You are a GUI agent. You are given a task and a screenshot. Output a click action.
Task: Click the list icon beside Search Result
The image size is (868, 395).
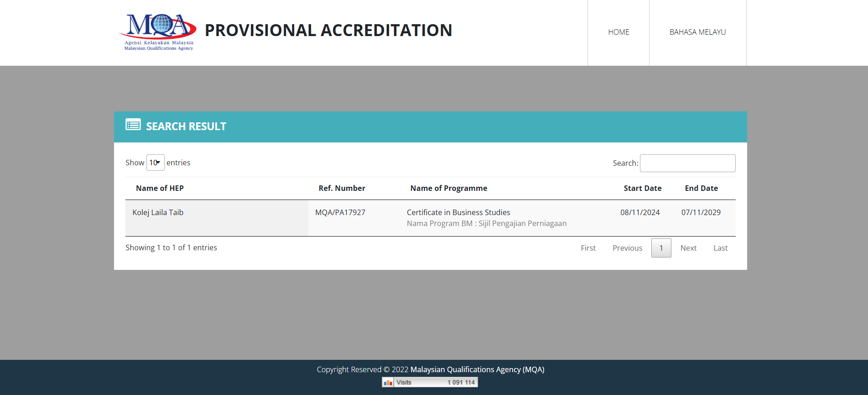click(x=133, y=125)
